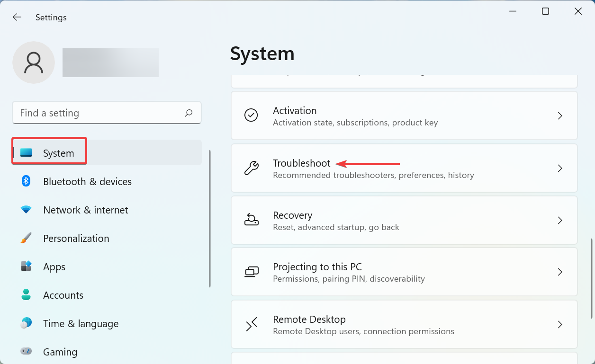The image size is (595, 364).
Task: Click the Accounts person icon
Action: point(26,295)
